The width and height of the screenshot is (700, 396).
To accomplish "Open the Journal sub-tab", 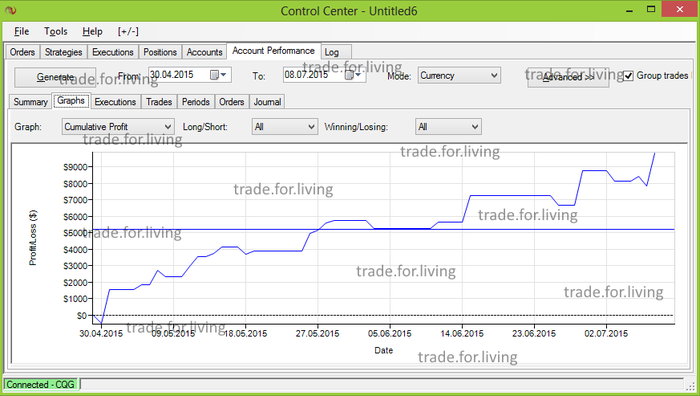I will (267, 102).
